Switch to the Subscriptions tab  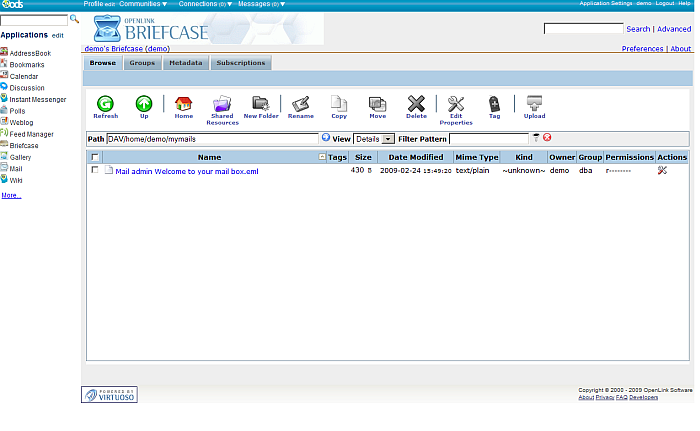pos(241,63)
